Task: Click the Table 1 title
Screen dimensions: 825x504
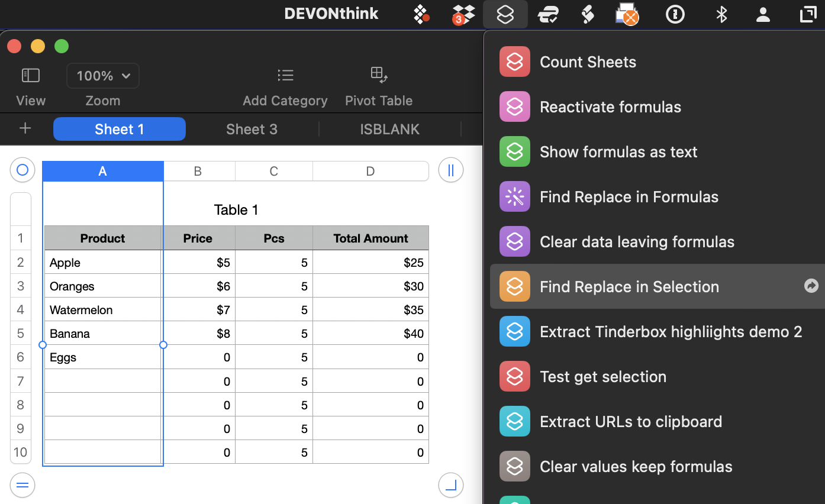Action: (x=236, y=209)
